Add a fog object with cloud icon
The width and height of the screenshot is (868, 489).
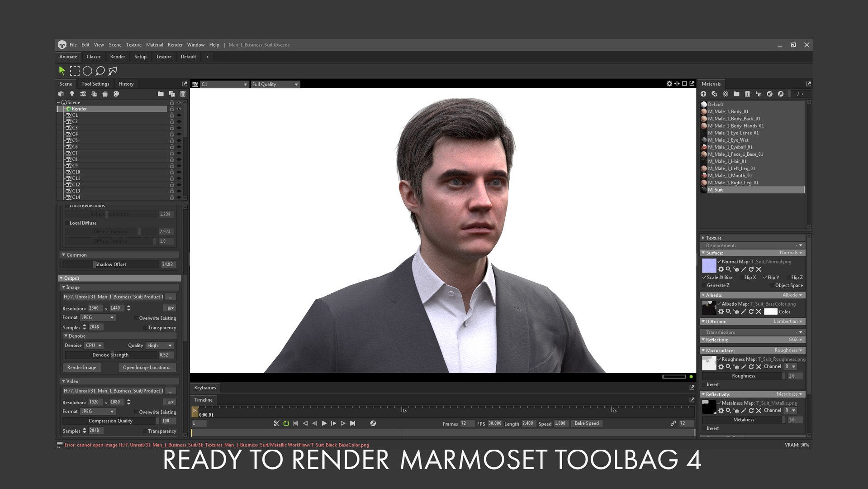pyautogui.click(x=94, y=94)
